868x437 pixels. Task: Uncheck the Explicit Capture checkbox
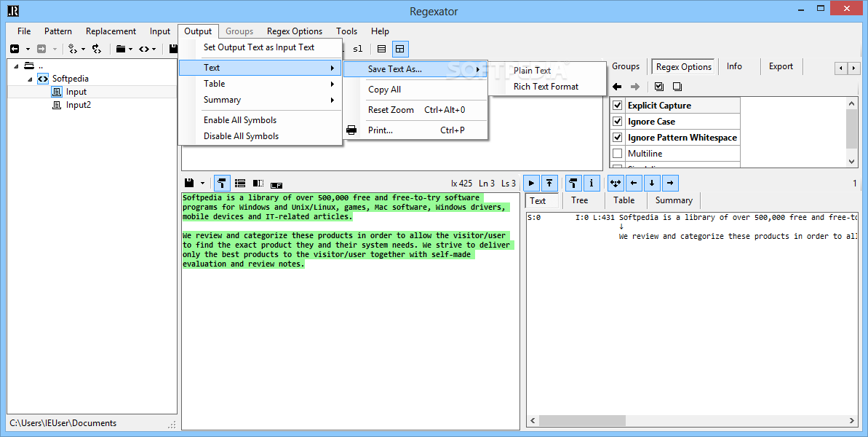click(618, 105)
